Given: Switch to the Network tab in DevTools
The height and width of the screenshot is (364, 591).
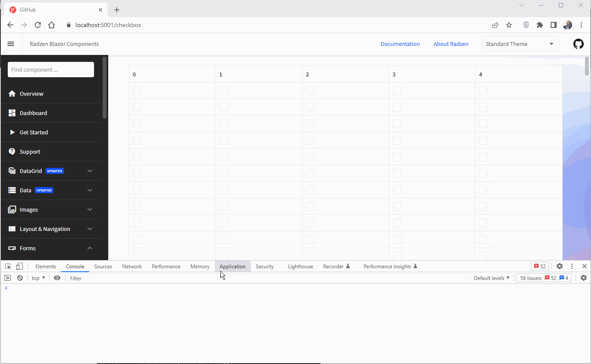Looking at the screenshot, I should click(131, 266).
